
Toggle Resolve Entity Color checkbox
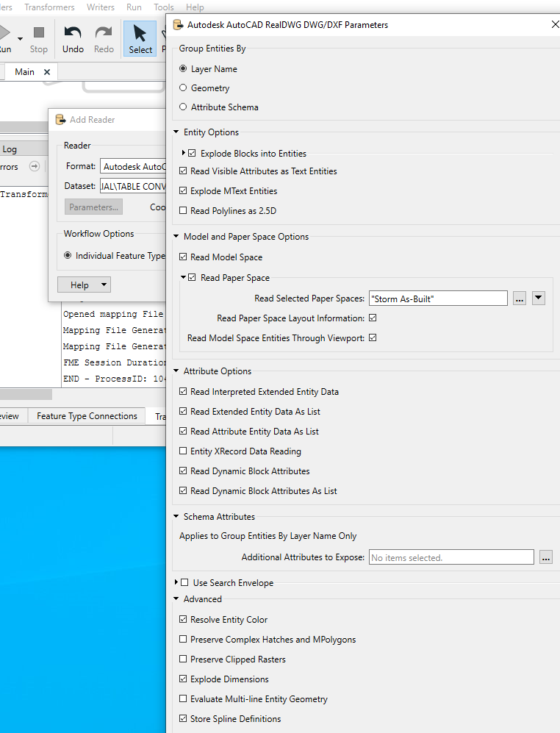(183, 619)
